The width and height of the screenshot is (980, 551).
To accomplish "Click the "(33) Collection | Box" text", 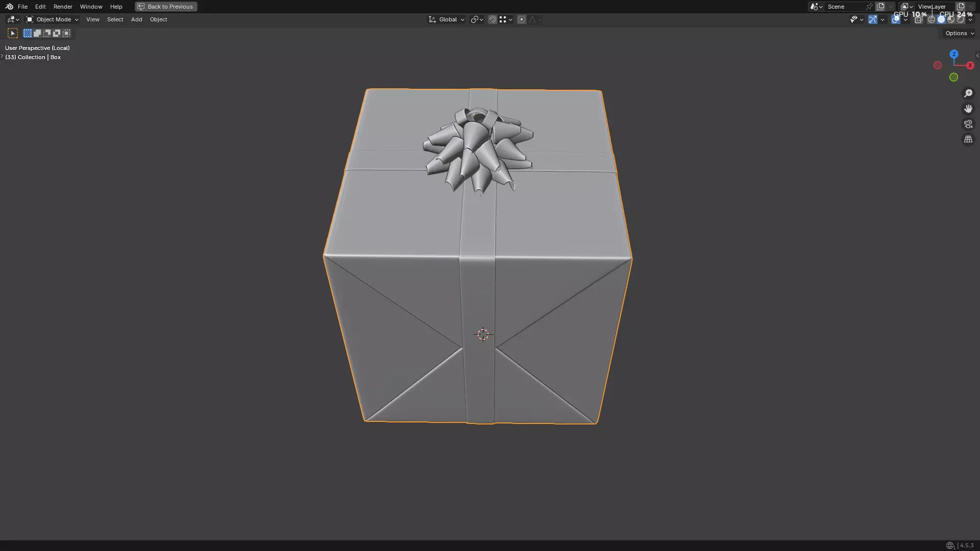I will click(x=33, y=57).
